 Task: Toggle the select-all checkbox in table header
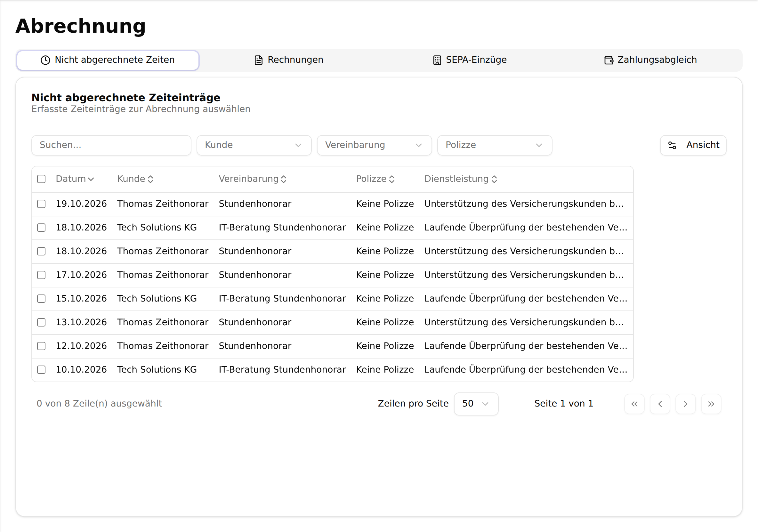click(x=41, y=179)
